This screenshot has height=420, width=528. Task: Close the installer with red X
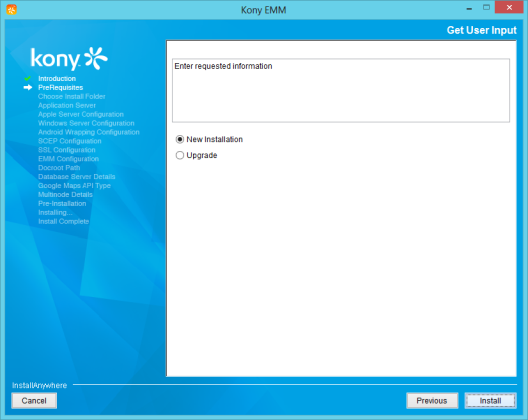coord(509,7)
